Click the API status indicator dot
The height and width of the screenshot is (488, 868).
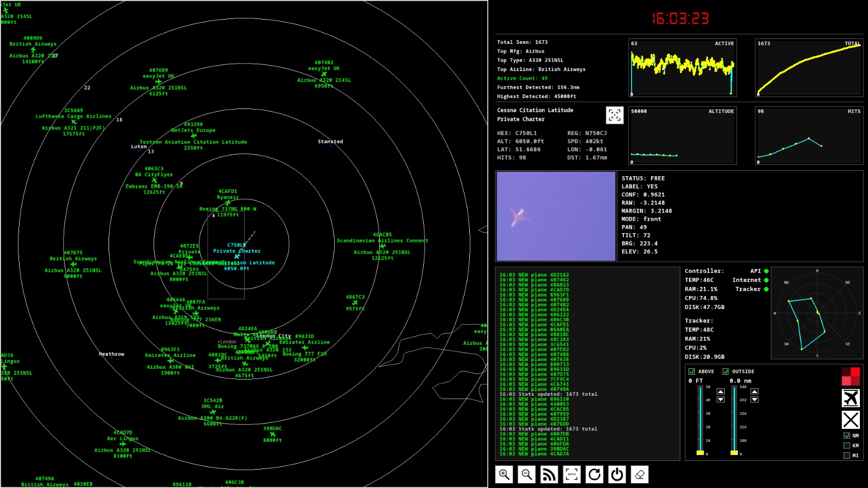(x=766, y=271)
